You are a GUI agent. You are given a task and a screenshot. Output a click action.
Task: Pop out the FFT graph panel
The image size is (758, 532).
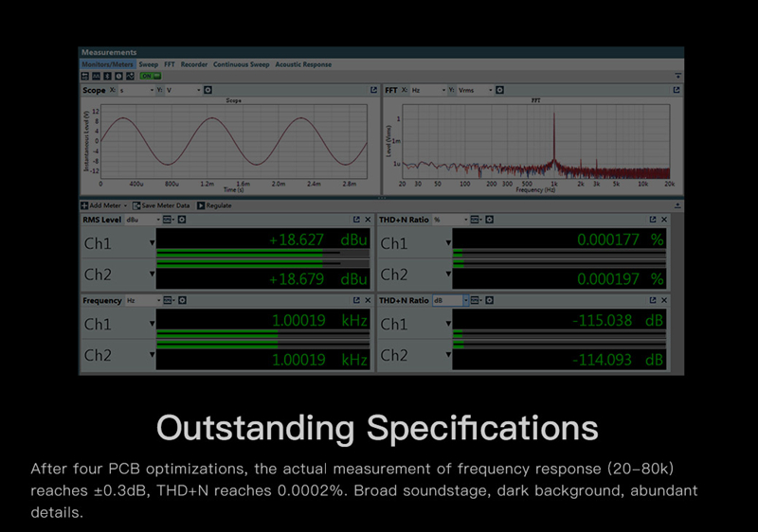(677, 90)
